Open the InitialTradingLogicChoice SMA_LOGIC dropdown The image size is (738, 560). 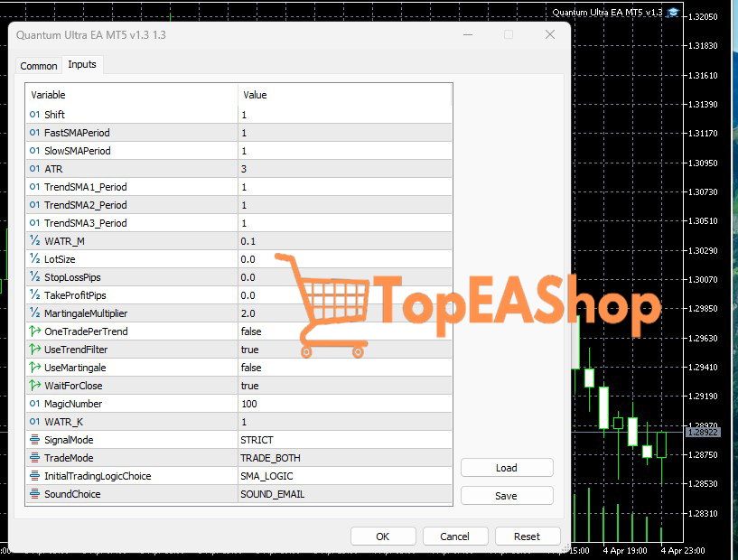tap(343, 476)
